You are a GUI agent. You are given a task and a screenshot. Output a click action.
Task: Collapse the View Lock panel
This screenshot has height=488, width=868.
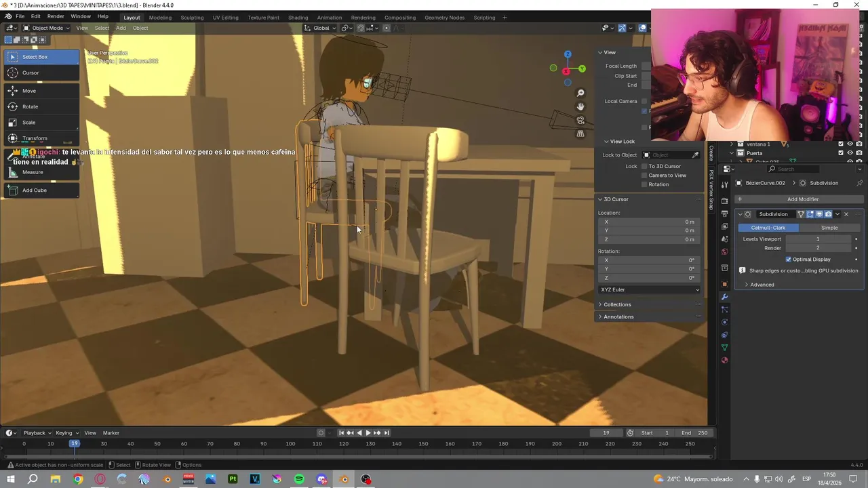(621, 142)
